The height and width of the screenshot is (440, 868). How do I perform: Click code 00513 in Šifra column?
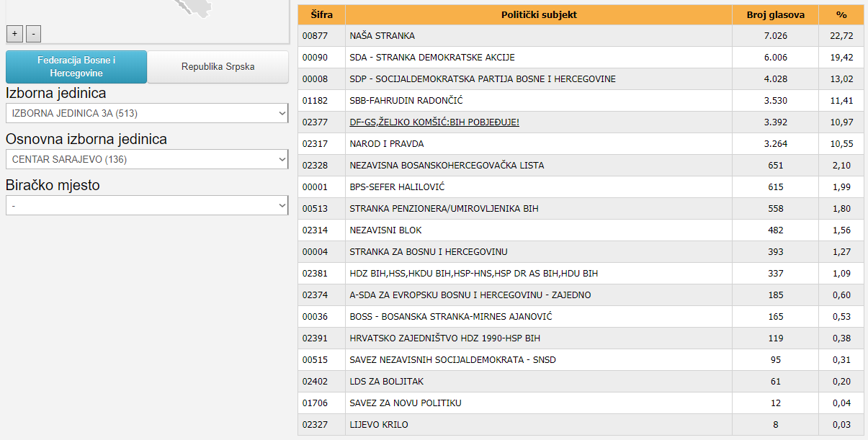(314, 209)
